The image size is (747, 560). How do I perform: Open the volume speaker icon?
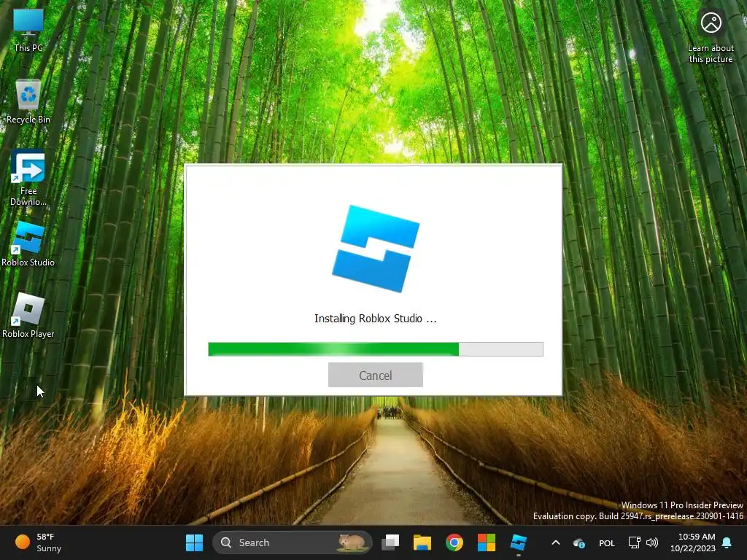click(x=651, y=542)
